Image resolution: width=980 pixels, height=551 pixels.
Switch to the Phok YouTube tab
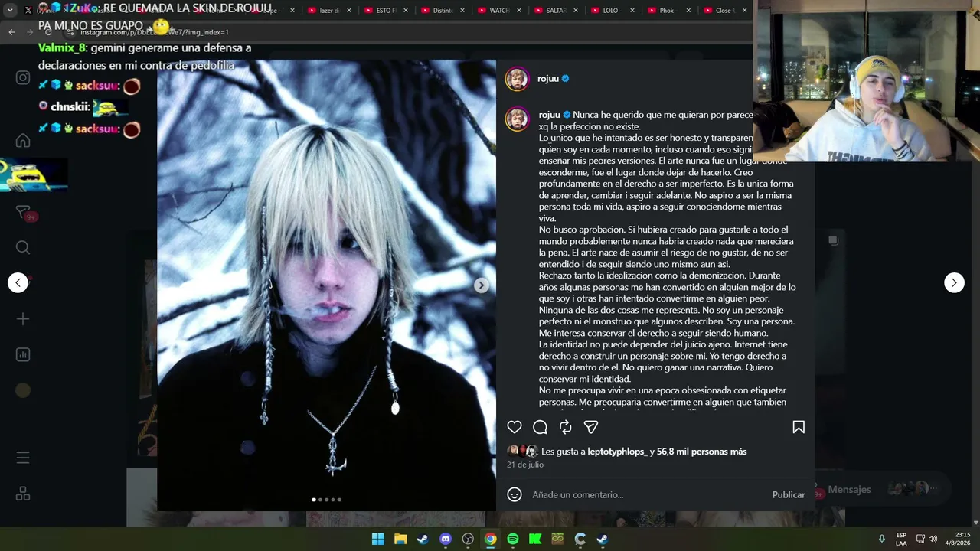(x=668, y=11)
